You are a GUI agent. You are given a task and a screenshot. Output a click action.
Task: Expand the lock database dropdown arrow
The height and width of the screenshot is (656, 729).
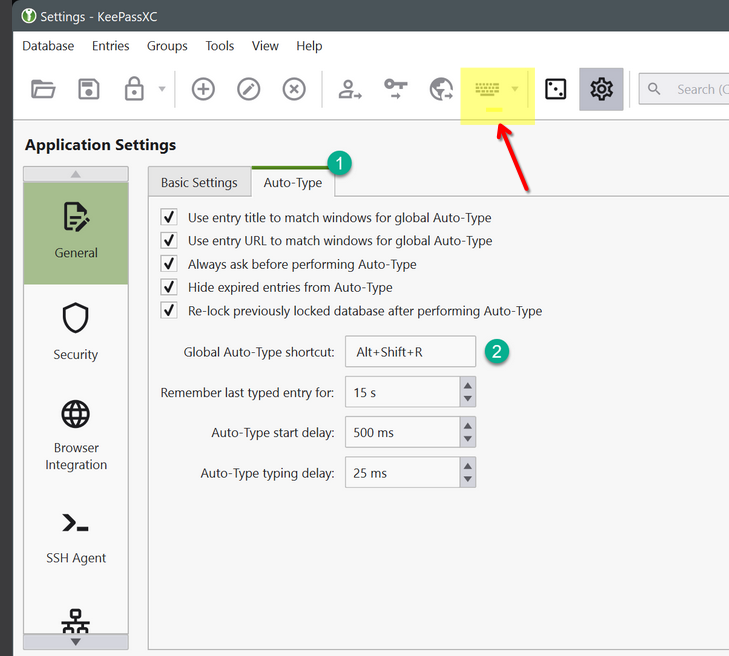[162, 89]
